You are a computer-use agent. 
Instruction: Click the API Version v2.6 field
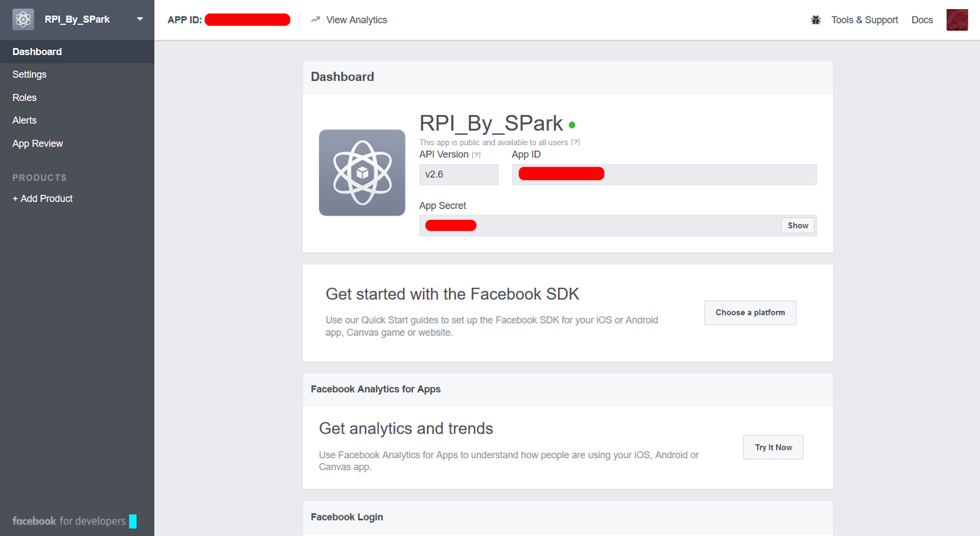pyautogui.click(x=459, y=175)
